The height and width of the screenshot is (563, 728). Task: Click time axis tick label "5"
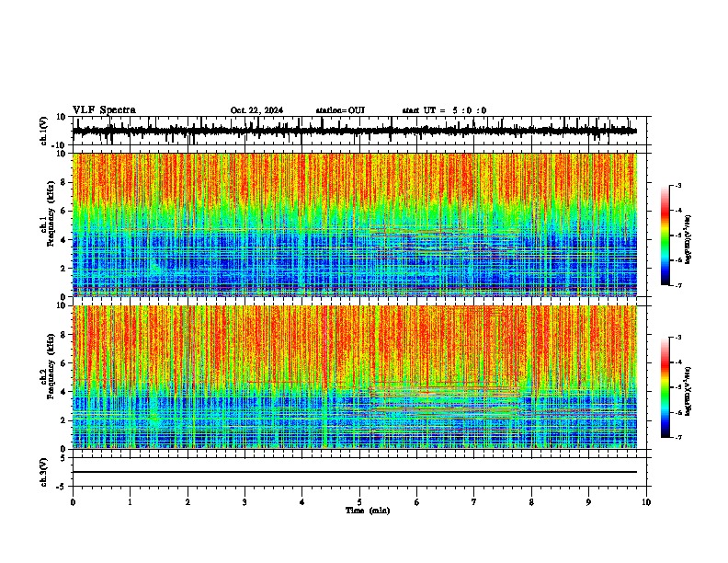[359, 502]
